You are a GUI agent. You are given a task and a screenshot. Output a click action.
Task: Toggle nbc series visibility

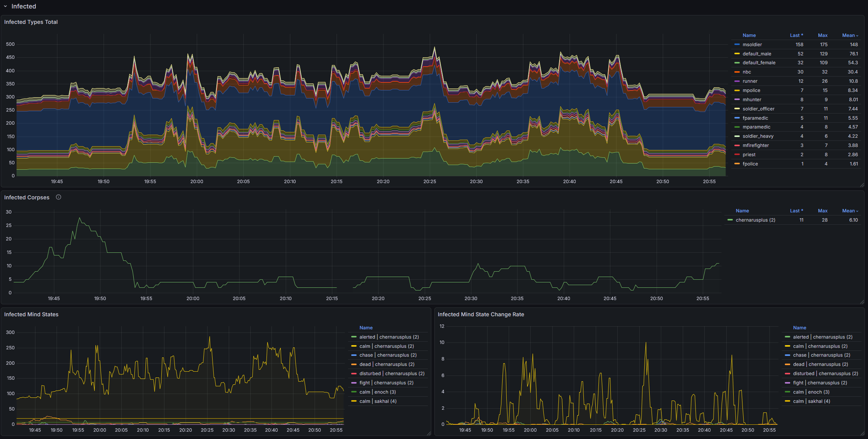[x=747, y=72]
